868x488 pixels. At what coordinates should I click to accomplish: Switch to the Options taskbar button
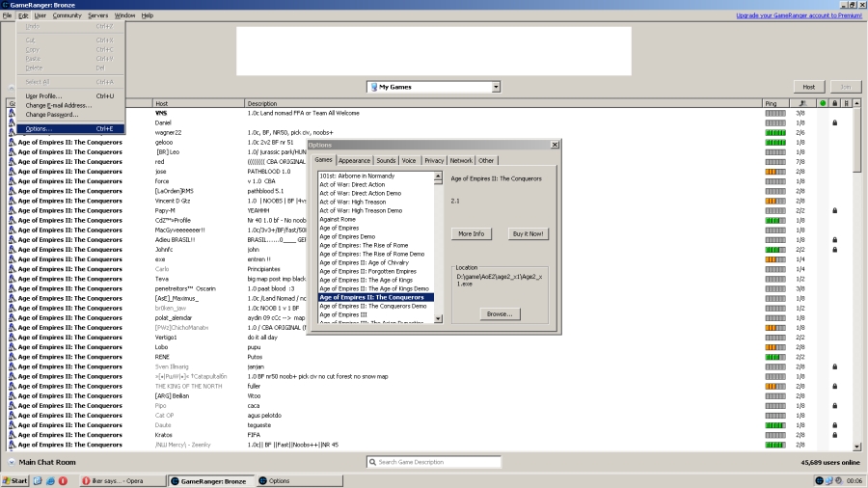point(300,481)
